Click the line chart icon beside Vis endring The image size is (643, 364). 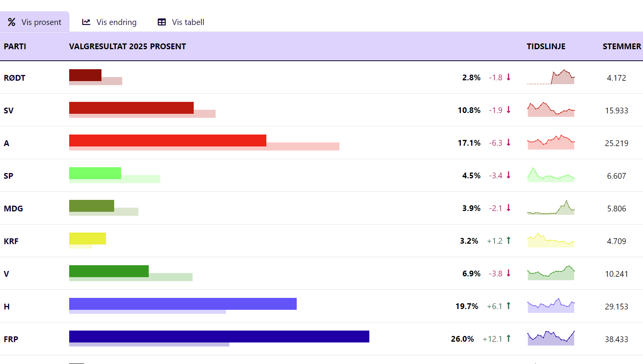(86, 22)
